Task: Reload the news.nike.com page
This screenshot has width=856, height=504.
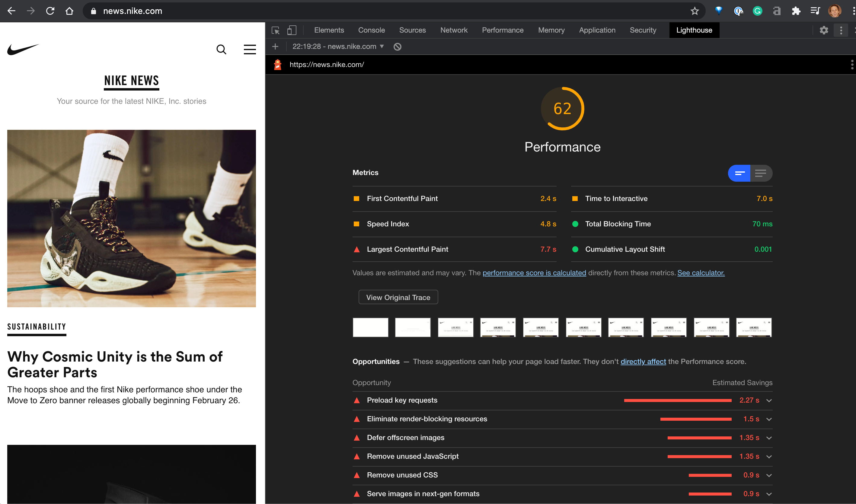Action: click(x=50, y=11)
